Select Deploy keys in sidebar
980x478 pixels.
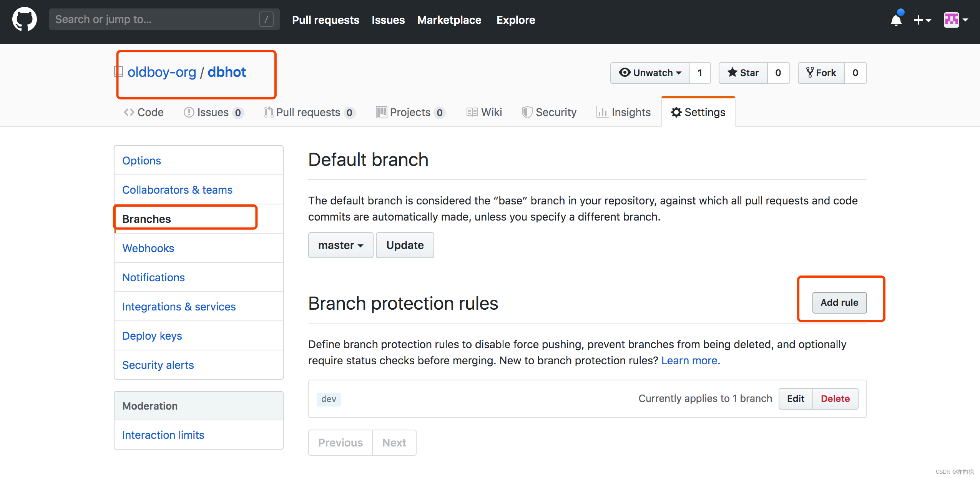152,336
